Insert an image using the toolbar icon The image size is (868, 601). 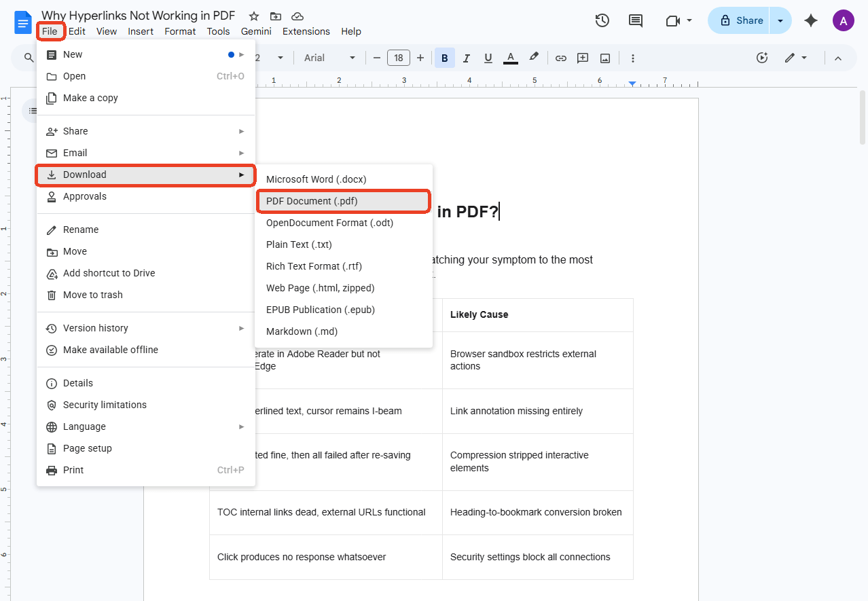605,58
